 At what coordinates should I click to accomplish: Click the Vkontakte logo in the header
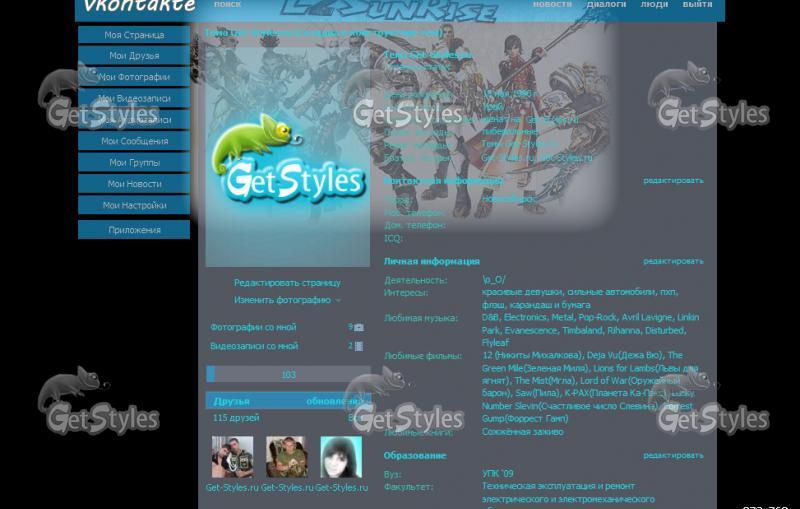[139, 5]
